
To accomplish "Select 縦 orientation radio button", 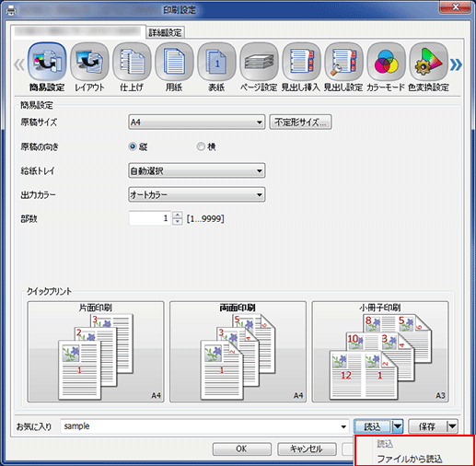I will 133,146.
